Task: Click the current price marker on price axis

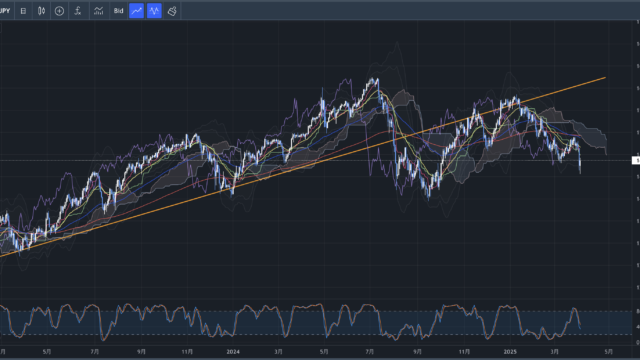Action: click(x=636, y=160)
